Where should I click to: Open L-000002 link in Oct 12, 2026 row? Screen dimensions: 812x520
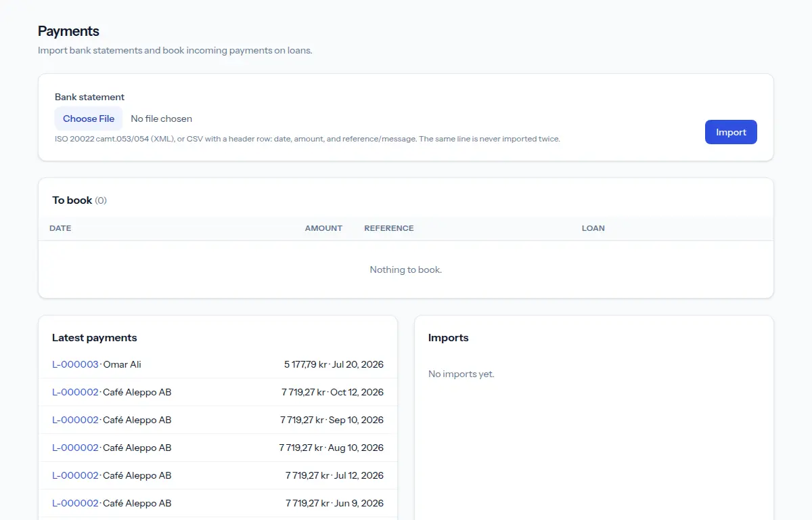(75, 392)
